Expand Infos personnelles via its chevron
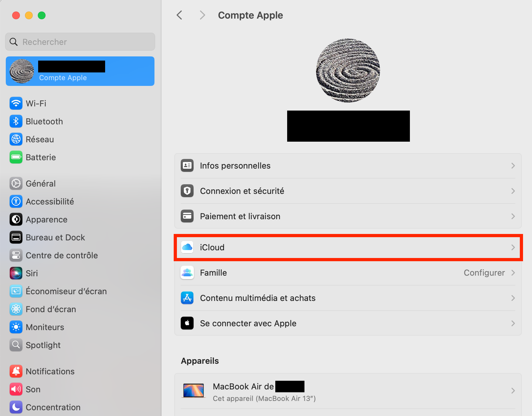 [513, 166]
